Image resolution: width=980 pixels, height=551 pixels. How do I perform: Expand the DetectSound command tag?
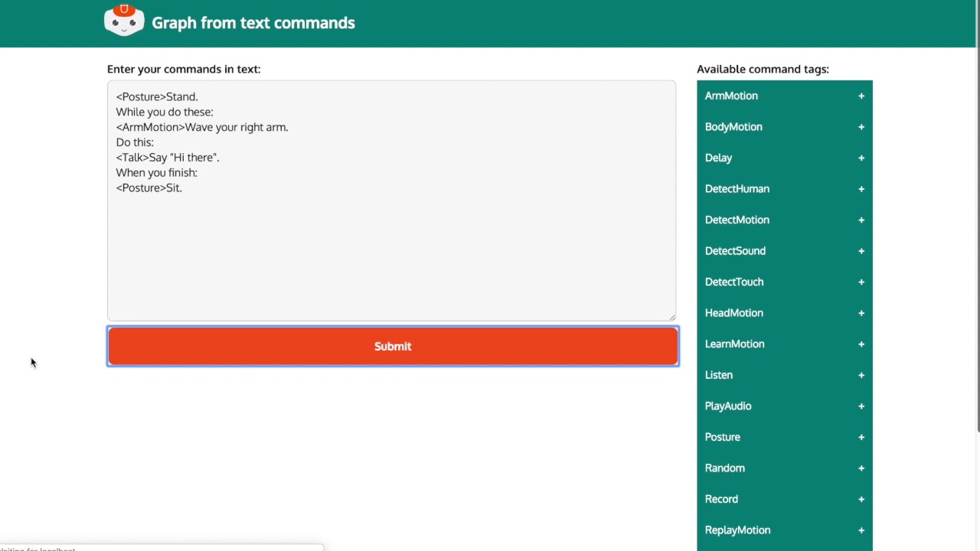click(785, 251)
